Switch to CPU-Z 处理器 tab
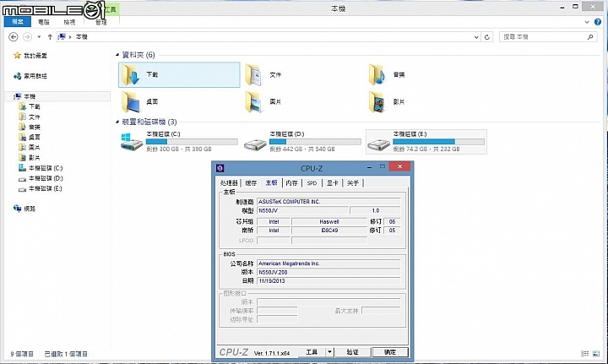The image size is (608, 364). point(229,183)
